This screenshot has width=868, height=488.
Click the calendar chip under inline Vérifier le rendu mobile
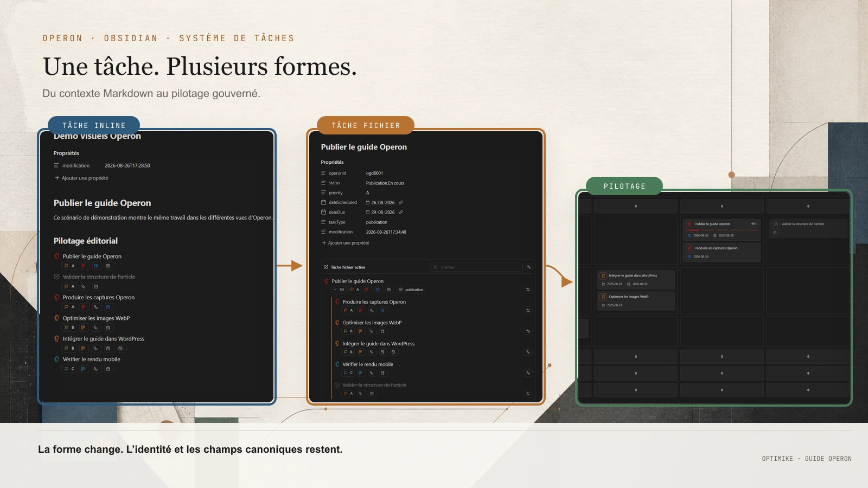(x=108, y=369)
